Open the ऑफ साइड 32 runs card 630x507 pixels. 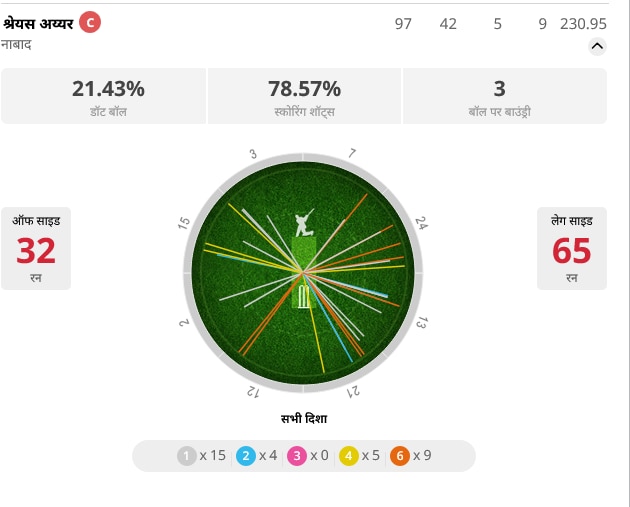pos(36,248)
